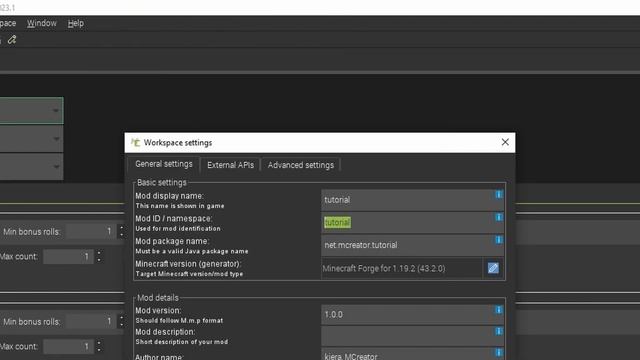
Task: Click the upper Max count number box
Action: (x=69, y=256)
